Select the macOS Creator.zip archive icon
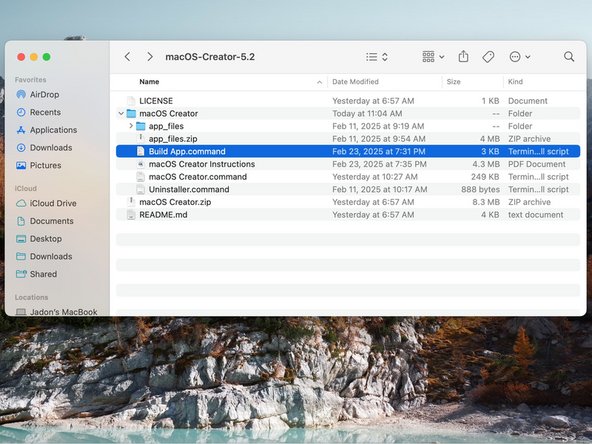The width and height of the screenshot is (592, 444). coord(131,202)
